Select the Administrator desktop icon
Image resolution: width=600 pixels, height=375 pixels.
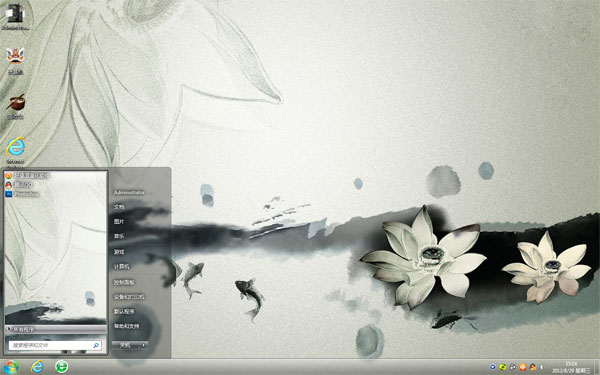click(x=15, y=16)
